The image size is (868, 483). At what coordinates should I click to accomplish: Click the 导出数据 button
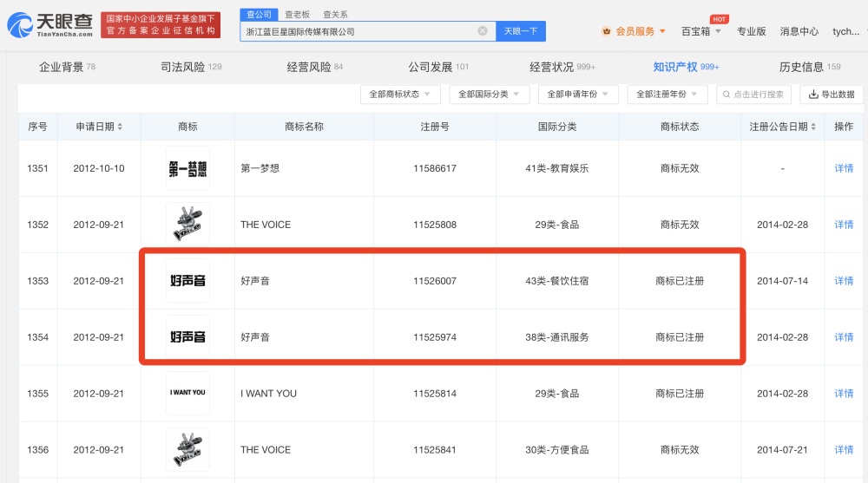pos(832,94)
